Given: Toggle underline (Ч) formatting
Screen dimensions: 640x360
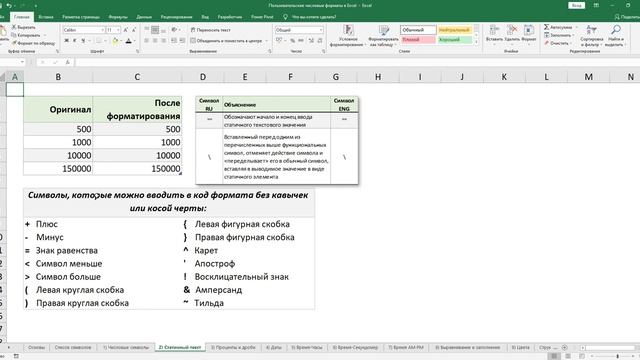Looking at the screenshot, I should coord(83,40).
